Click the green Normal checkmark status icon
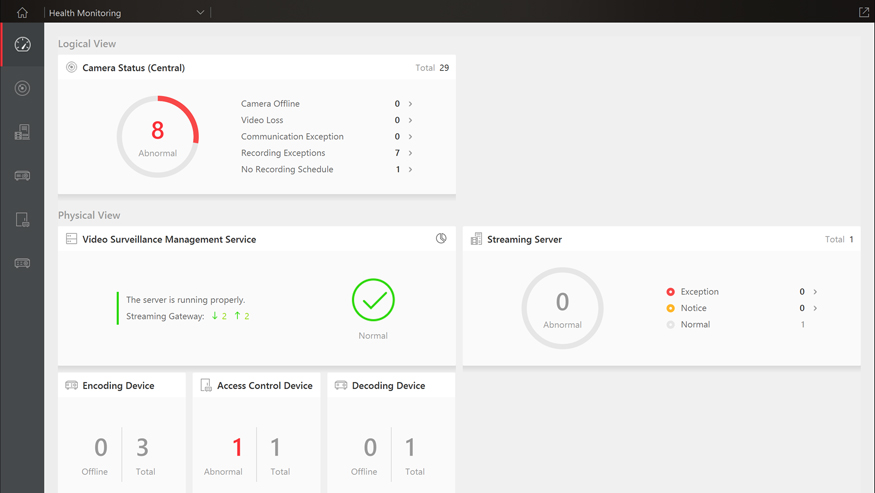This screenshot has width=875, height=493. click(x=373, y=300)
